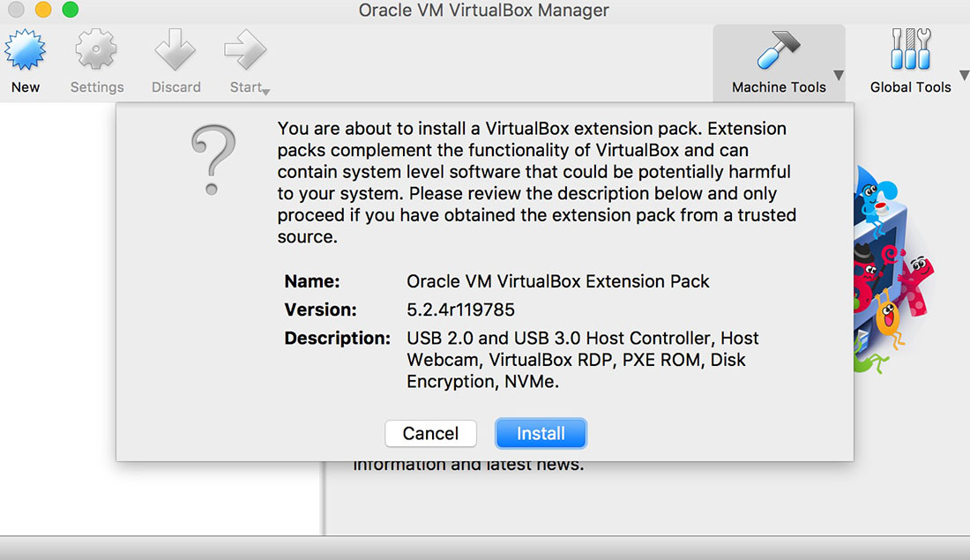Click the 'Machine Tools' label text

point(779,87)
